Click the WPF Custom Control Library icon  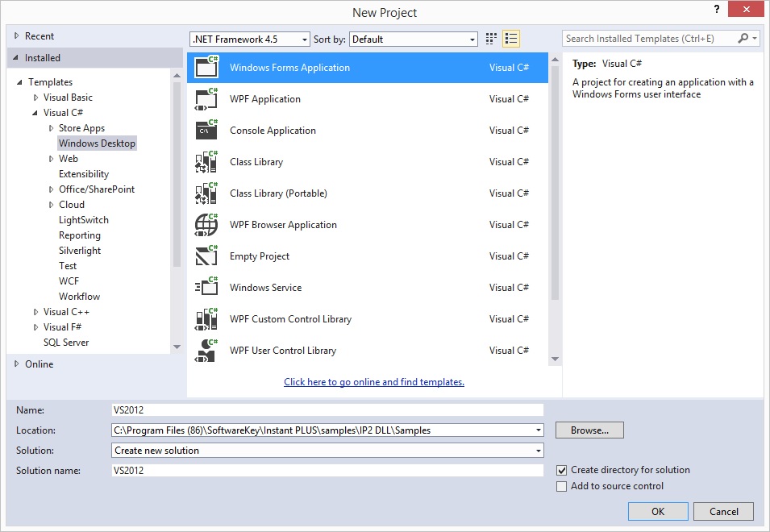(x=206, y=319)
